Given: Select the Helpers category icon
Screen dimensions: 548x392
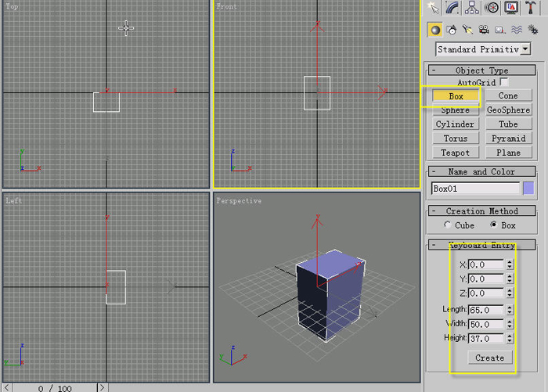Looking at the screenshot, I should [x=500, y=30].
